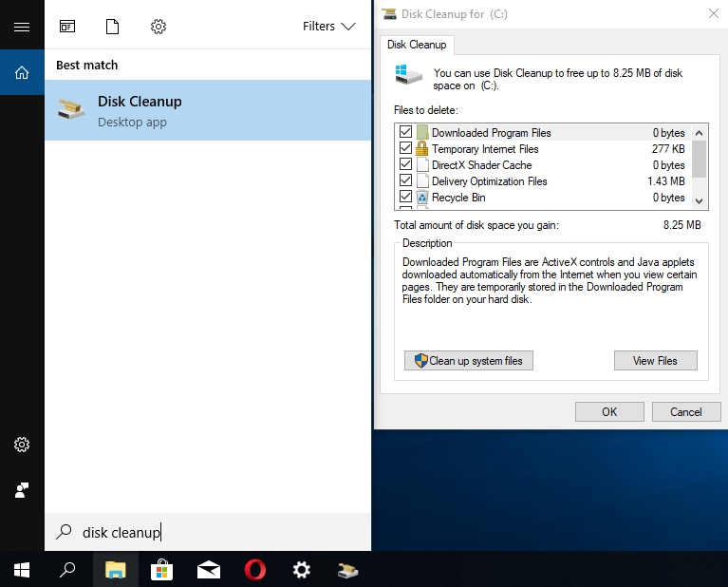Image resolution: width=728 pixels, height=587 pixels.
Task: Open Microsoft Store from the taskbar
Action: coord(162,570)
